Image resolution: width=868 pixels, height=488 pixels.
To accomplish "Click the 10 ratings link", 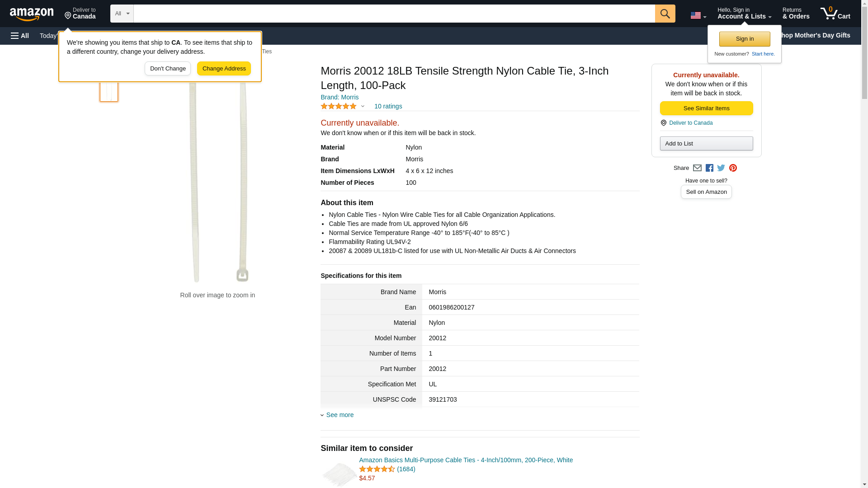I will coord(388,106).
